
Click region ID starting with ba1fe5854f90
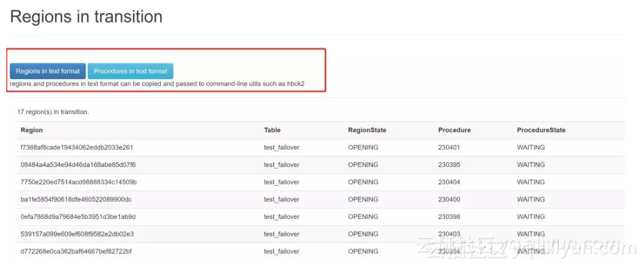76,199
